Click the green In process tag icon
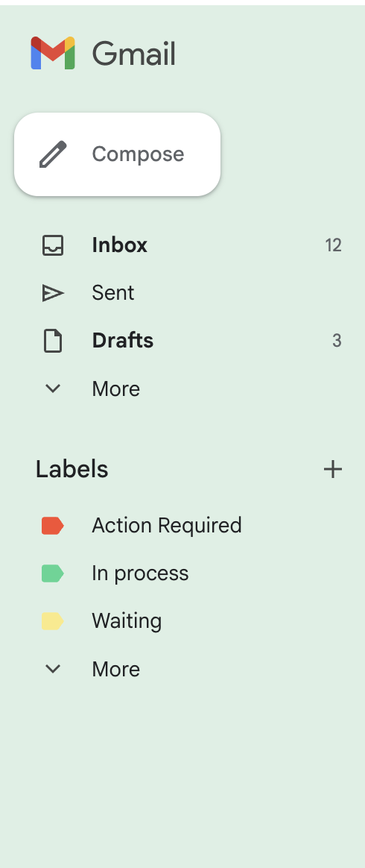This screenshot has height=868, width=365. pos(53,573)
